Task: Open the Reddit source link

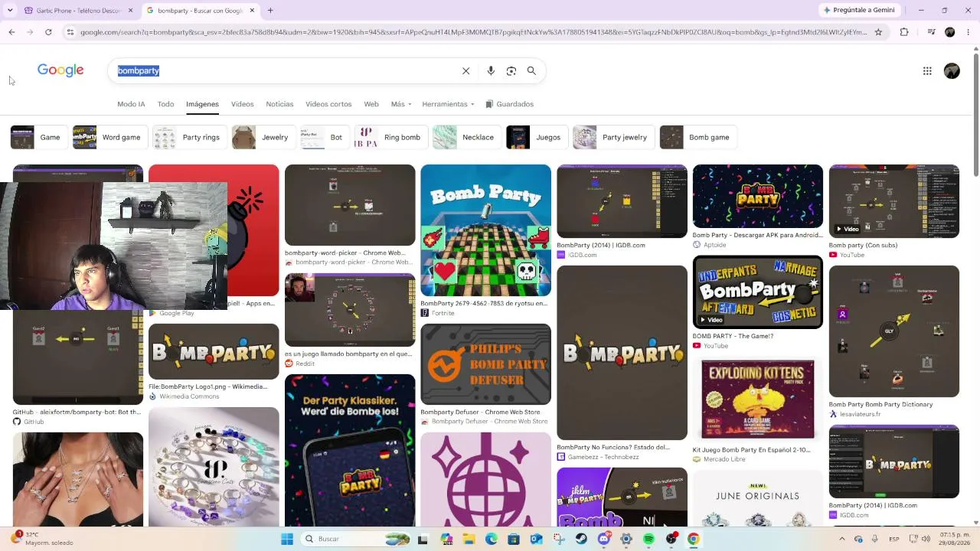Action: click(305, 364)
